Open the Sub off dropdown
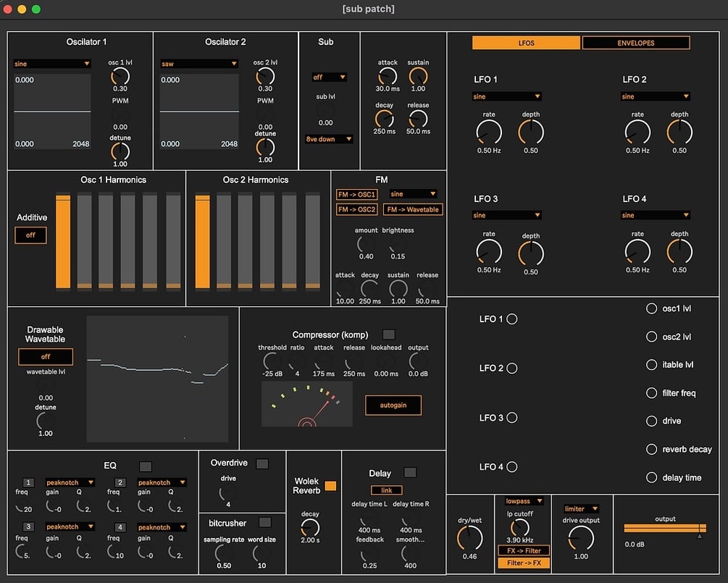 pyautogui.click(x=329, y=77)
